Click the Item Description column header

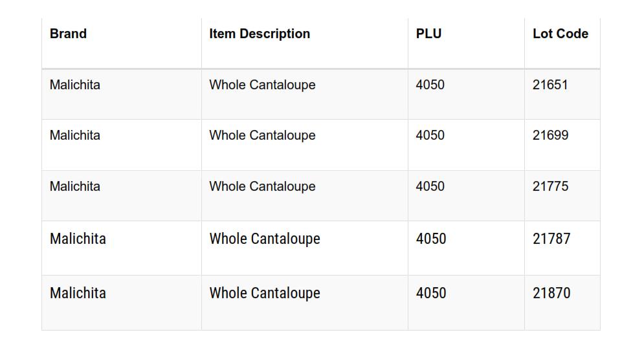point(260,34)
